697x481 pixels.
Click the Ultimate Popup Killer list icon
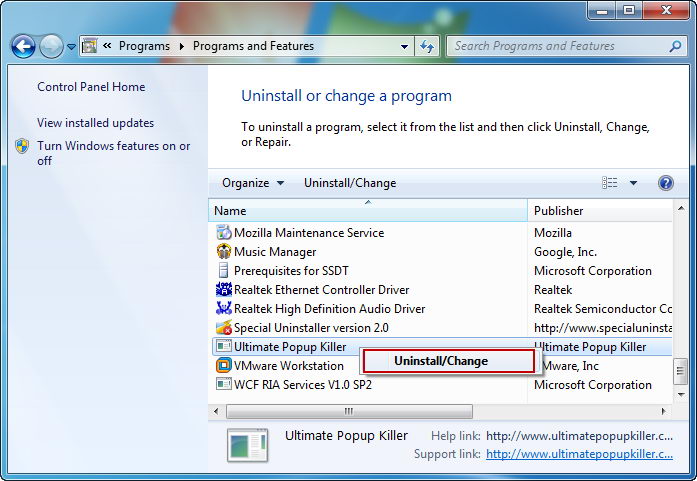click(x=224, y=346)
